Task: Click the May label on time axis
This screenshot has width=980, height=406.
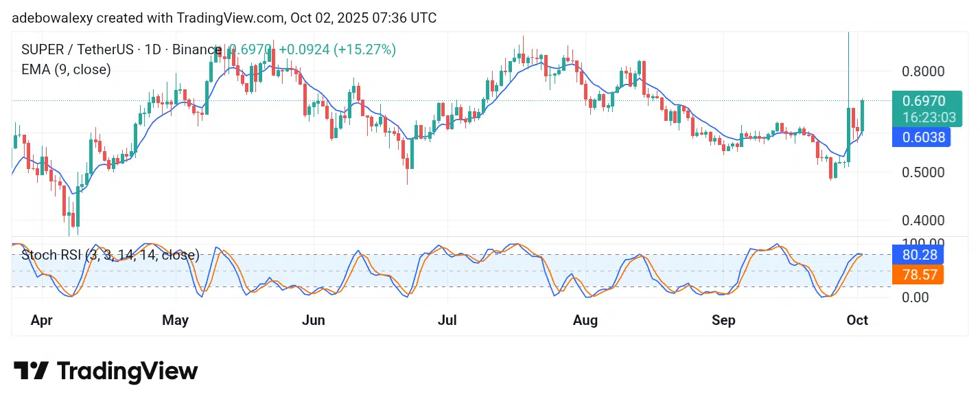Action: pos(175,320)
